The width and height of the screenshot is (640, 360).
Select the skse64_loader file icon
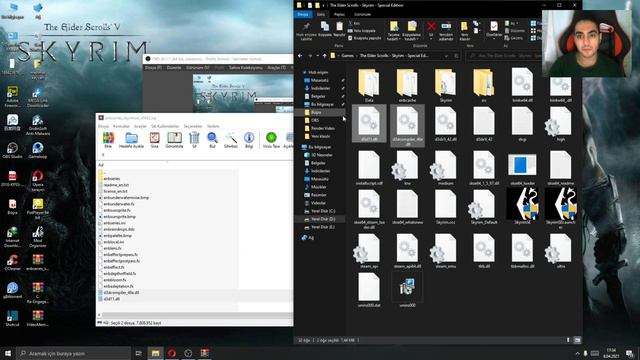tap(522, 168)
